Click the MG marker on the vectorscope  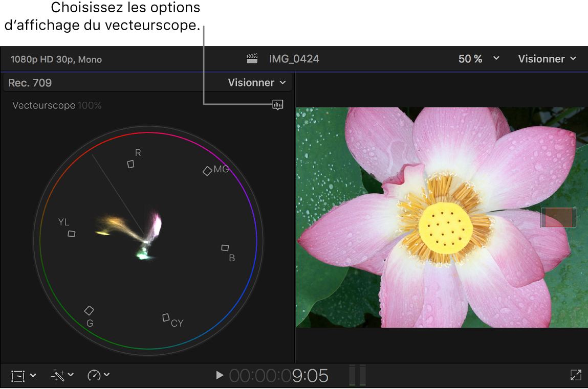(x=208, y=171)
